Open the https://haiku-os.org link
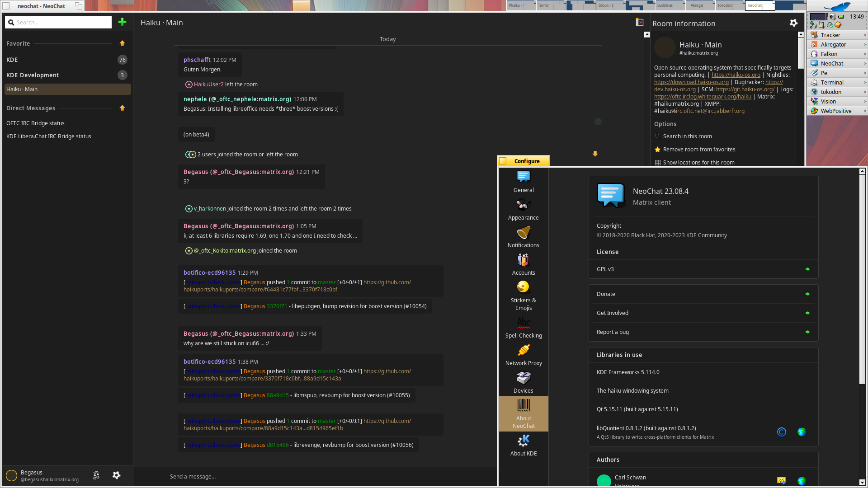 [x=736, y=75]
